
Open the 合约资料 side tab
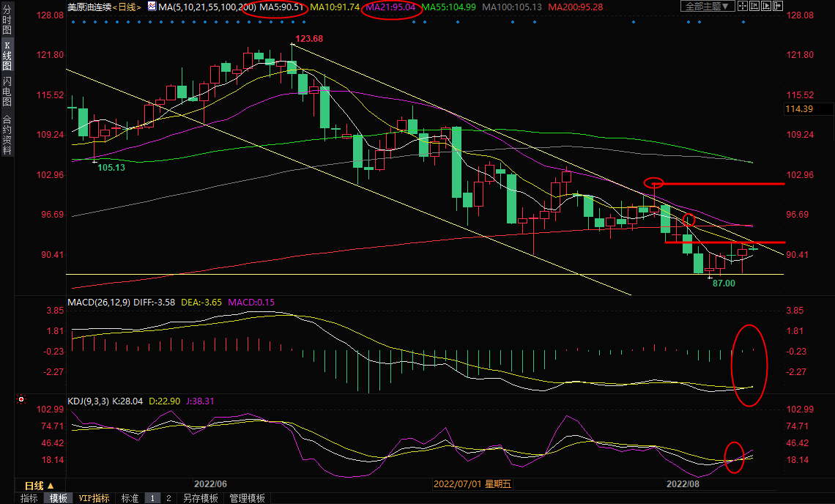tap(7, 136)
